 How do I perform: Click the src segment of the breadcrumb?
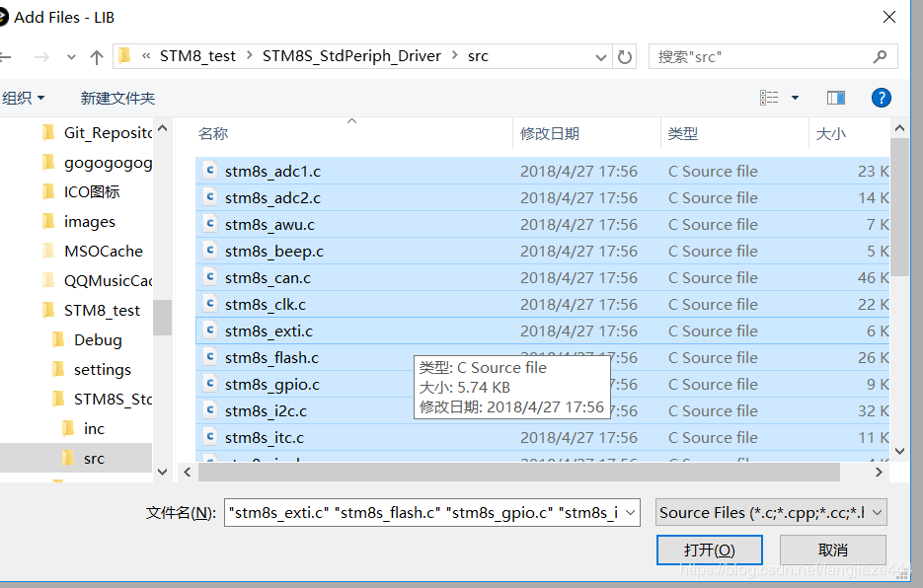click(478, 56)
